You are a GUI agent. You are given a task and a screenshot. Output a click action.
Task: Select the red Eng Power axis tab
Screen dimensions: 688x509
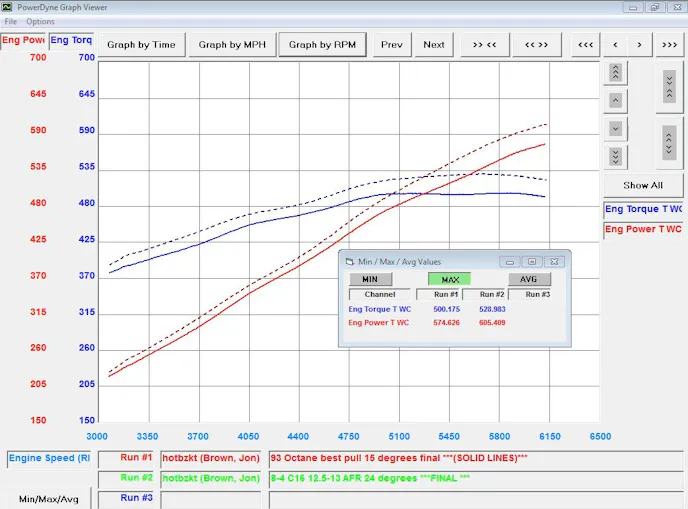pos(23,41)
